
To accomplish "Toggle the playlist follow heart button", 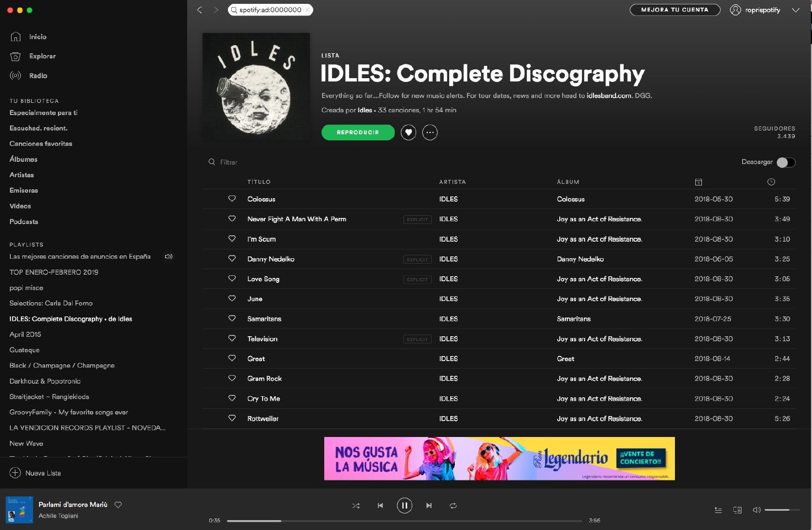I will coord(408,133).
